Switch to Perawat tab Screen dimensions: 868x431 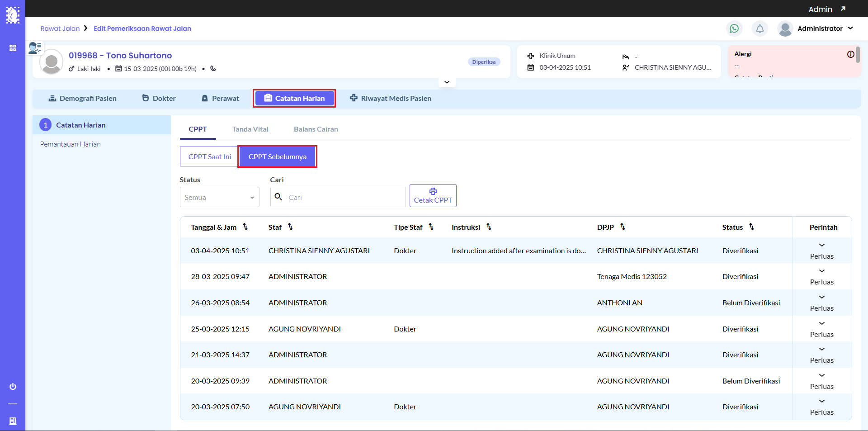coord(220,99)
